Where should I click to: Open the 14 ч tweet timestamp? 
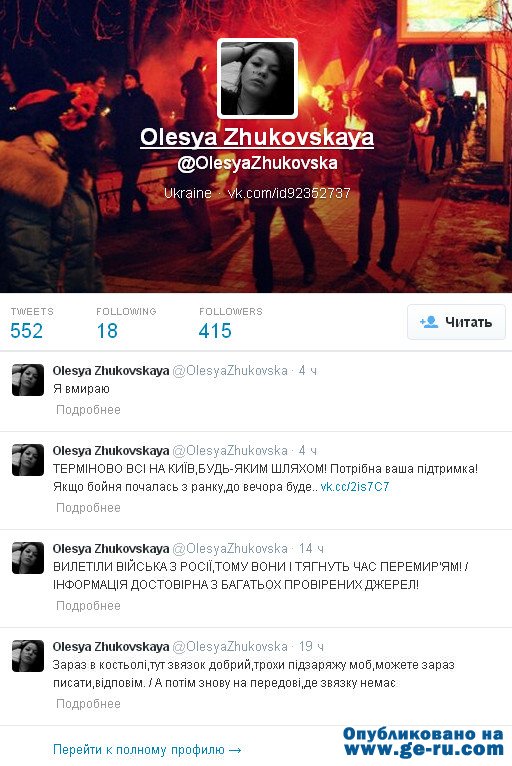311,549
